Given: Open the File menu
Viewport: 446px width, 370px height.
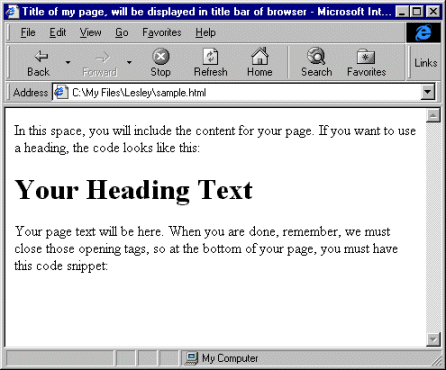Looking at the screenshot, I should coord(28,32).
